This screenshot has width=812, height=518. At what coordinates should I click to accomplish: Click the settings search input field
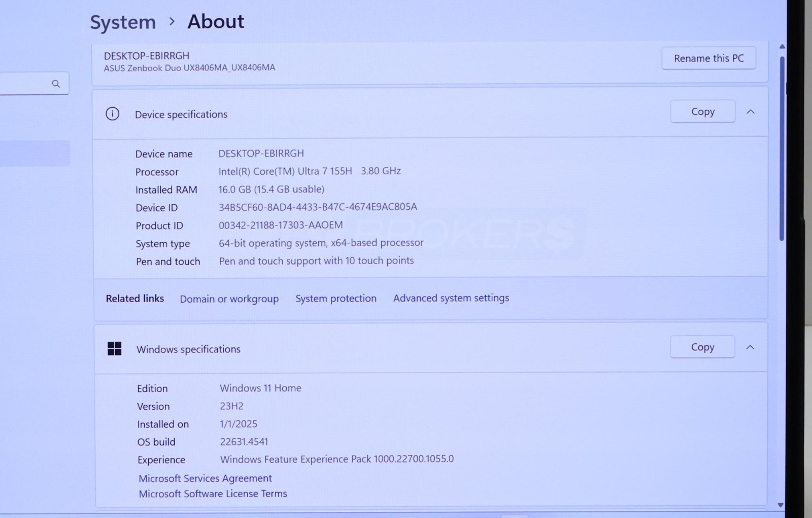(33, 84)
